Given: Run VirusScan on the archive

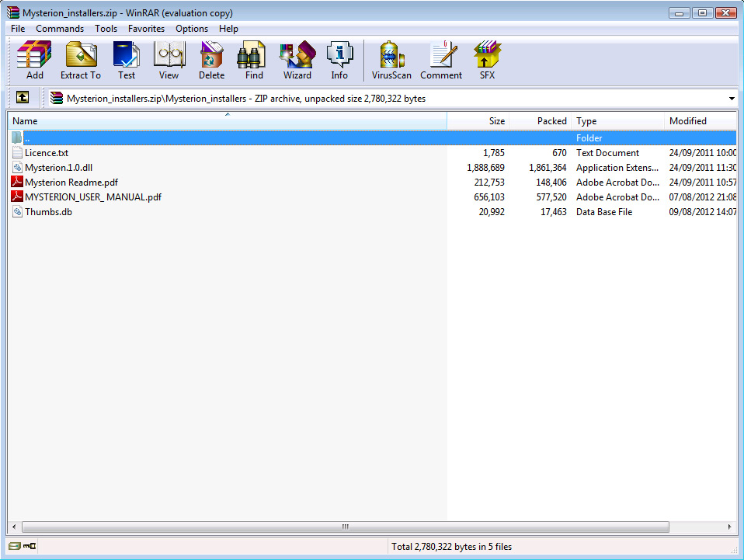Looking at the screenshot, I should click(x=391, y=61).
